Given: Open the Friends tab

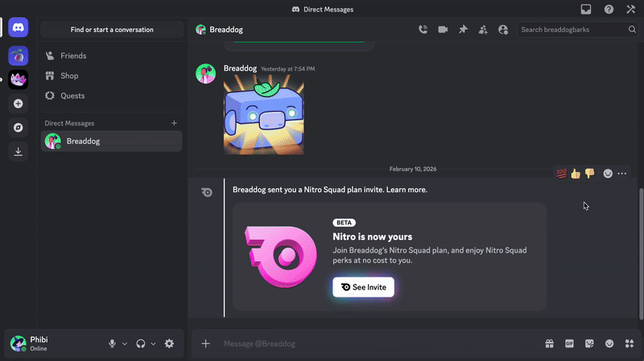Looking at the screenshot, I should click(x=111, y=55).
